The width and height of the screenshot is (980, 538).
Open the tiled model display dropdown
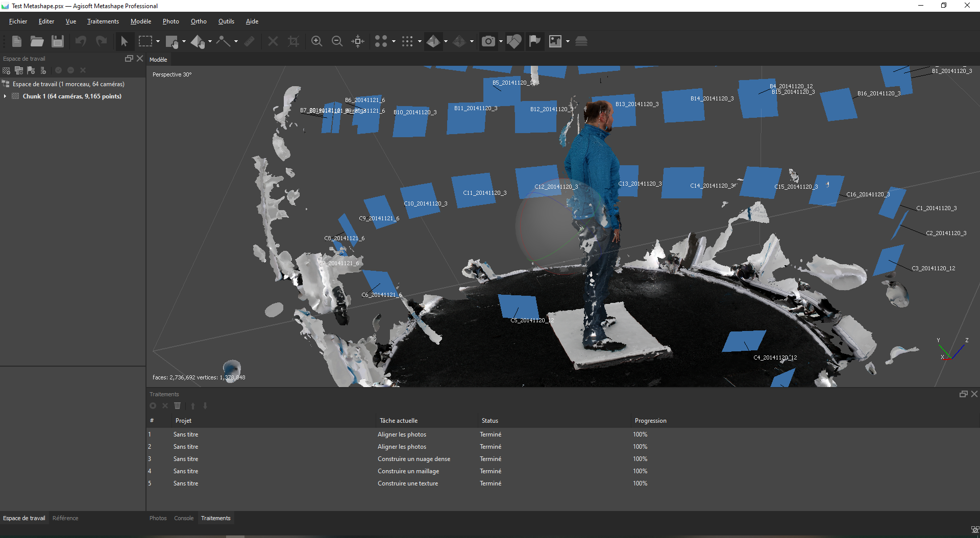472,41
